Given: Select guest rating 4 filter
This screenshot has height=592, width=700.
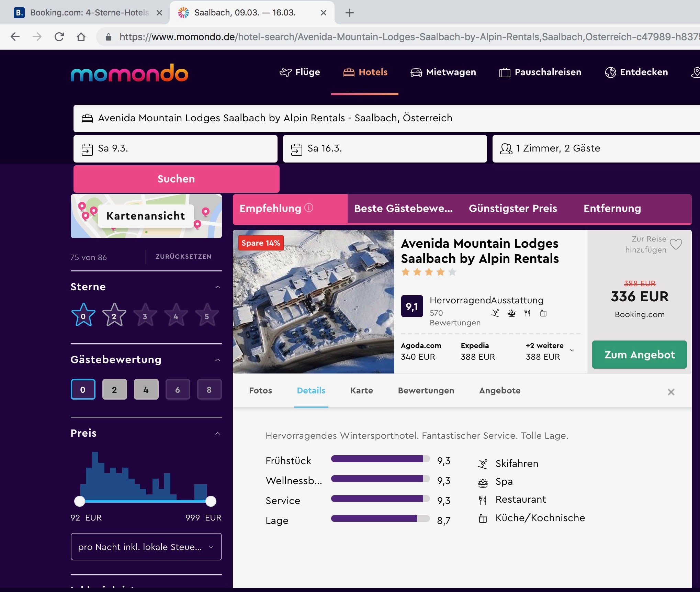Looking at the screenshot, I should tap(146, 389).
